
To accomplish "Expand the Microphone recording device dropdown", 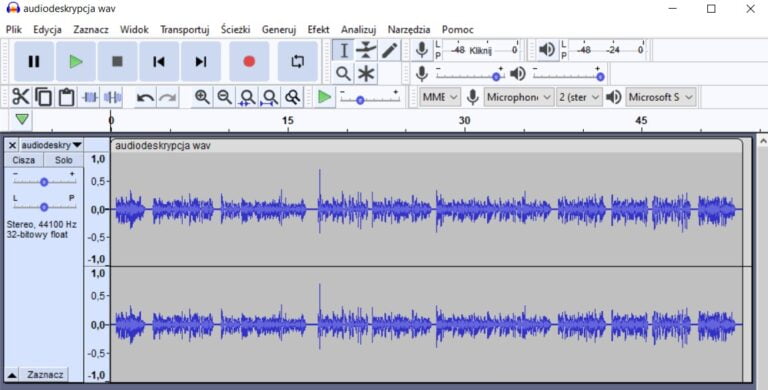I will coord(519,97).
